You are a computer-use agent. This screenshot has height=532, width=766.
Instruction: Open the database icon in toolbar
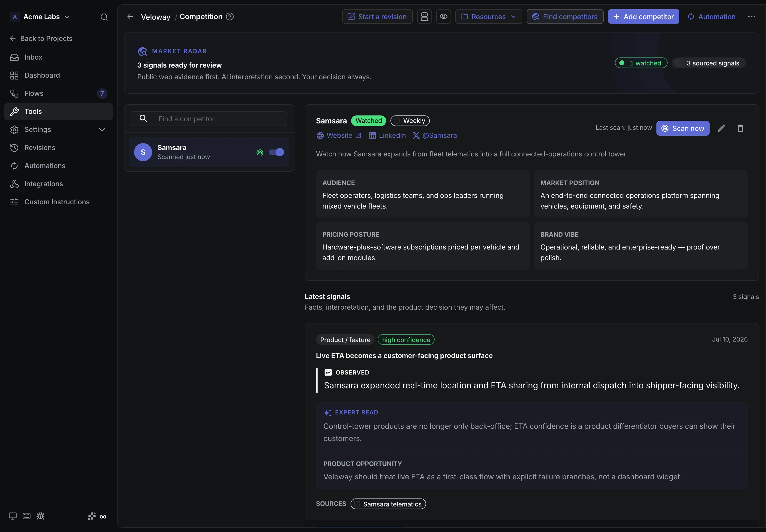click(424, 17)
